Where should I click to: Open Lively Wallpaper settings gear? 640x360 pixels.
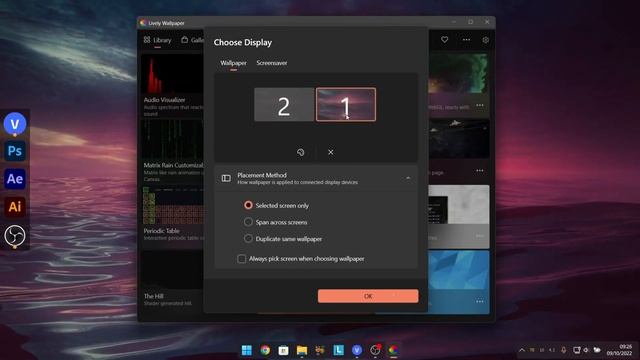(x=485, y=40)
